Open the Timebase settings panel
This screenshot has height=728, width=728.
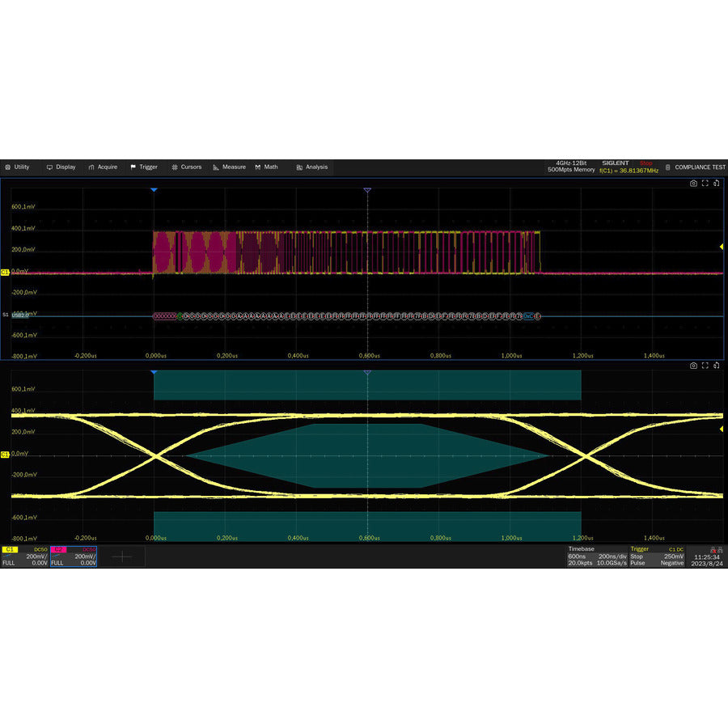click(x=596, y=556)
